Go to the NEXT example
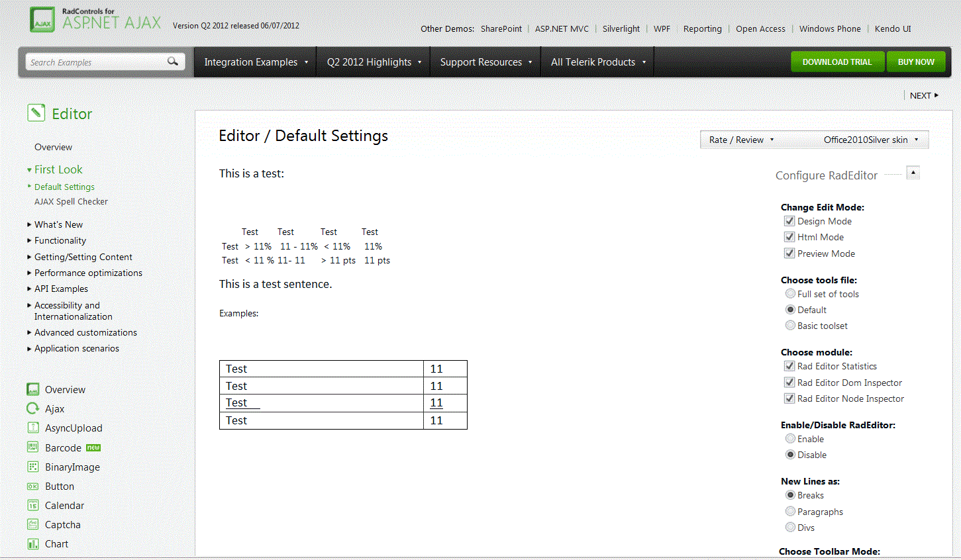 point(924,95)
